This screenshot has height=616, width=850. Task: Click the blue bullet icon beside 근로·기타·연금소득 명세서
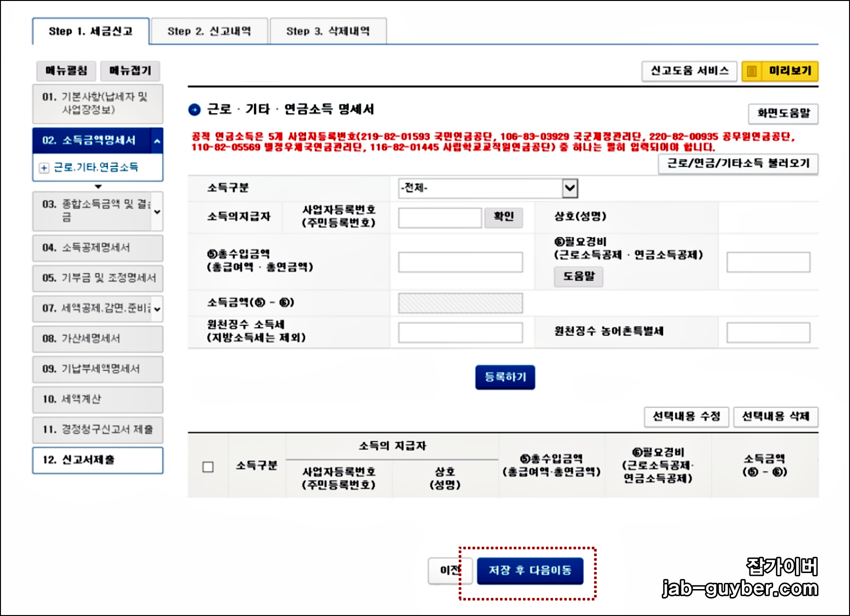195,110
